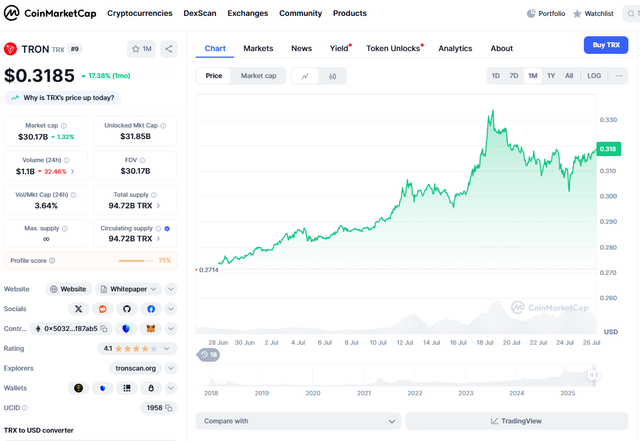Open the first dark gold wallet icon

pos(78,388)
